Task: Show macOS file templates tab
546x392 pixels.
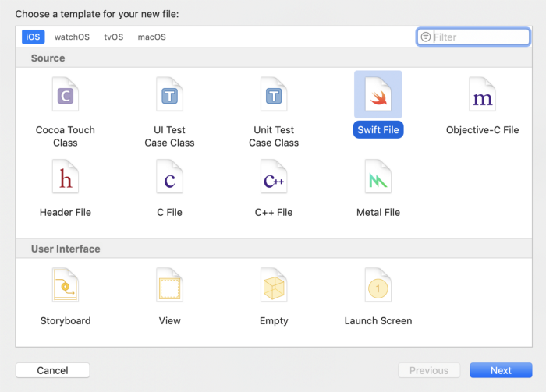Action: pos(151,37)
